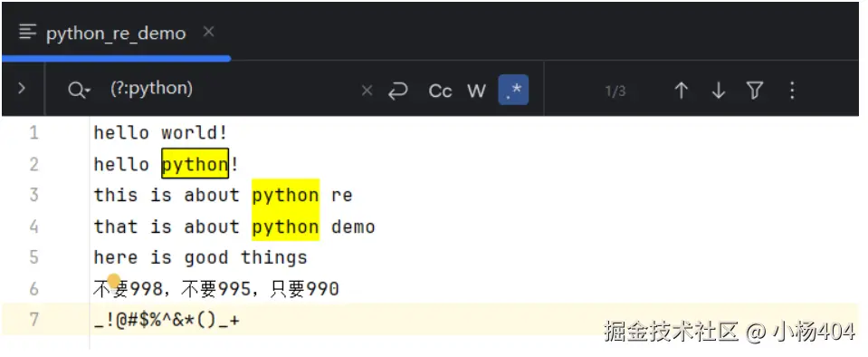Viewport: 868px width, 357px height.
Task: Close the python_re_demo tab
Action: coord(208,32)
